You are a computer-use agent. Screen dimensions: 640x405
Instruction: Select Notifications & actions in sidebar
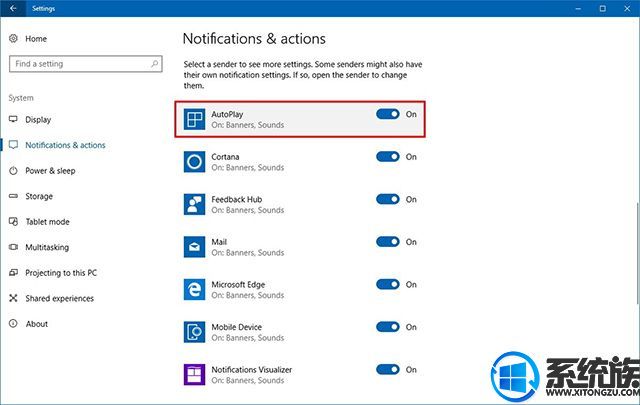point(65,145)
